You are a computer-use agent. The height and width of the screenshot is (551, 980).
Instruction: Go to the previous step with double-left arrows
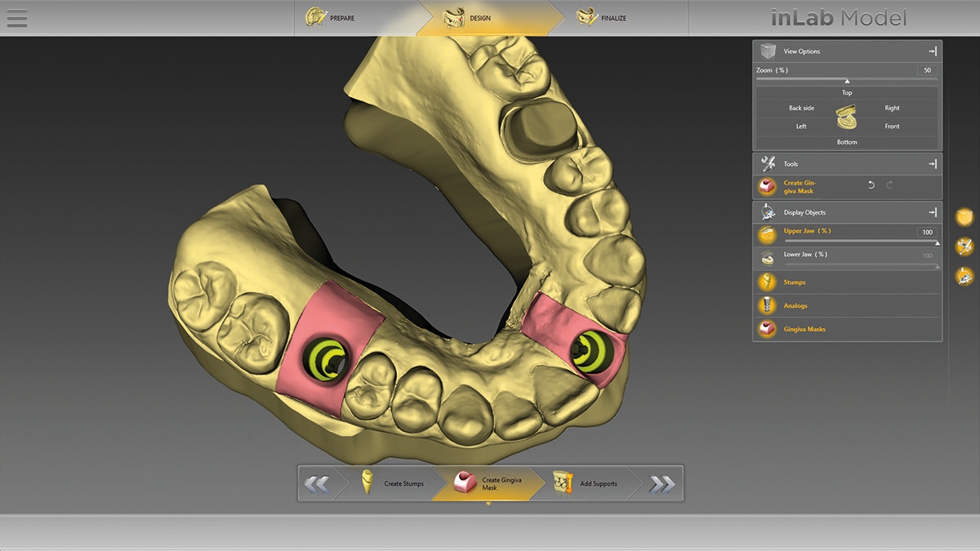317,484
